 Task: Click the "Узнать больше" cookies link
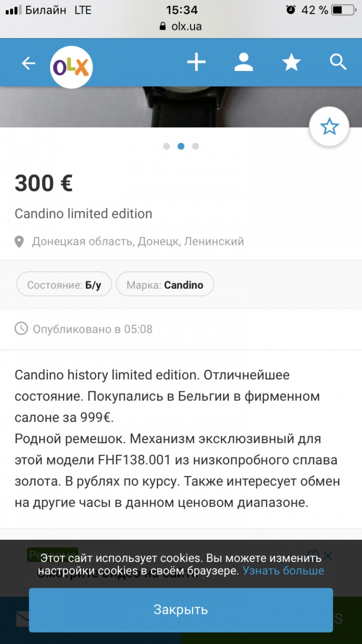click(x=283, y=571)
